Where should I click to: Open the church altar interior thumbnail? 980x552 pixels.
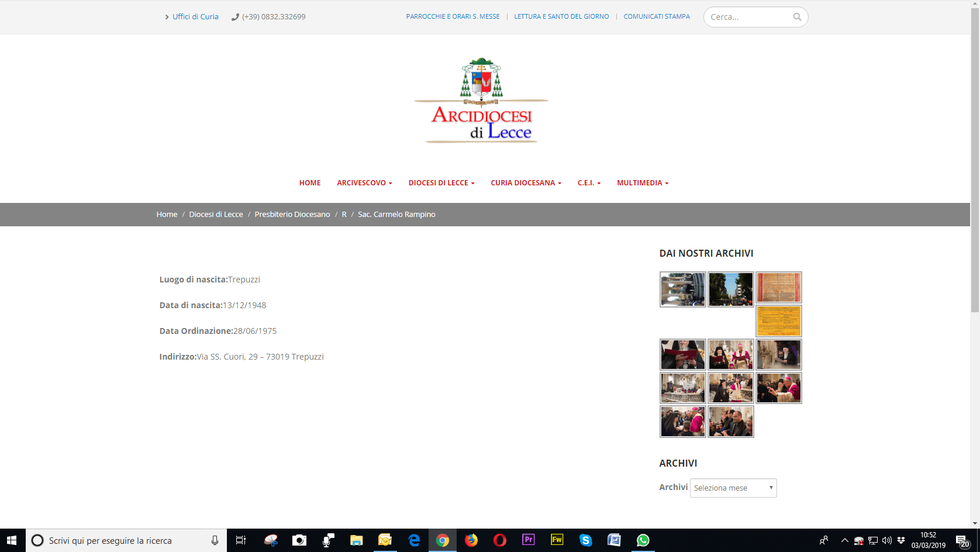683,388
